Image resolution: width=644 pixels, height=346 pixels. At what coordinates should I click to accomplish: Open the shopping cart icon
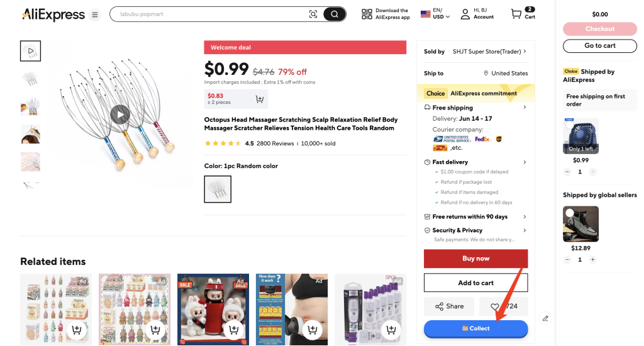tap(516, 14)
